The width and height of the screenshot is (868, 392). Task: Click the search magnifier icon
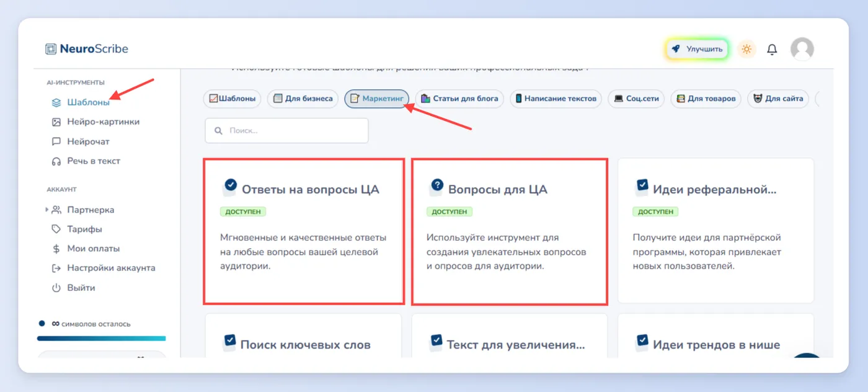218,131
